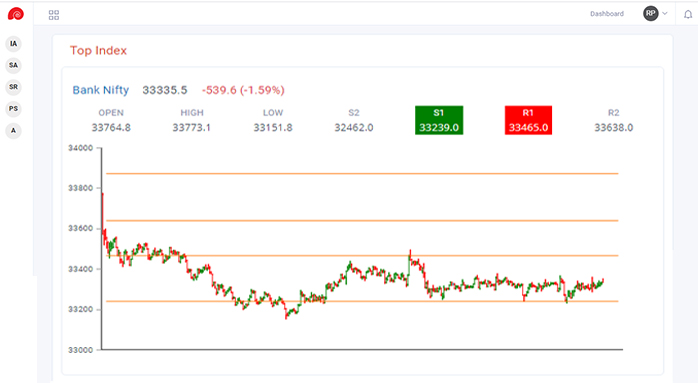This screenshot has height=383, width=698.
Task: Click the 33000 axis label
Action: (x=81, y=350)
